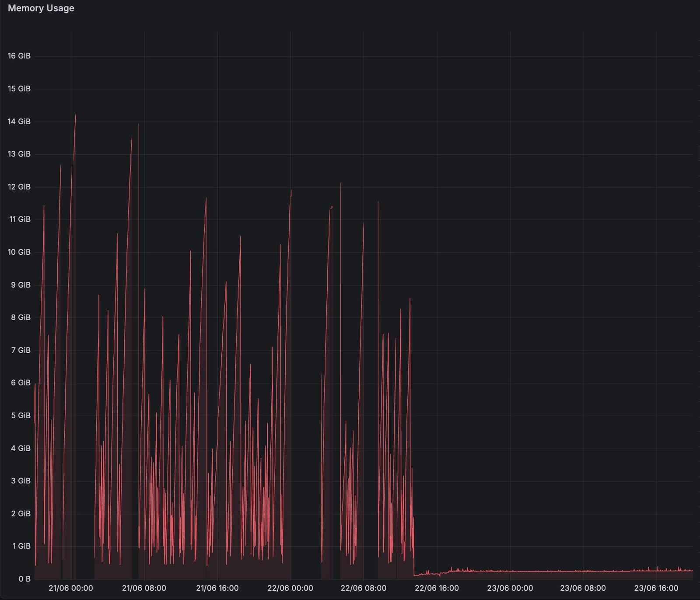The width and height of the screenshot is (700, 600).
Task: Select the 5 GiB y-axis label
Action: pyautogui.click(x=21, y=415)
